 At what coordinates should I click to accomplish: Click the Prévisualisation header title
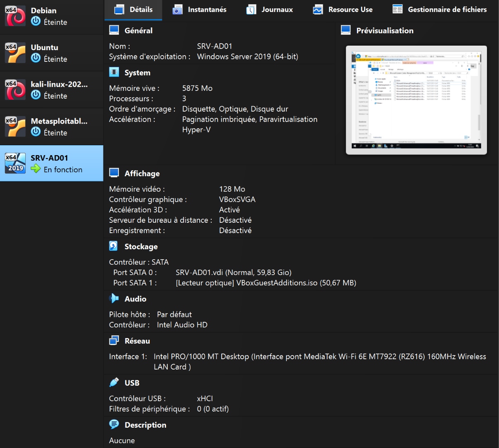(x=385, y=30)
